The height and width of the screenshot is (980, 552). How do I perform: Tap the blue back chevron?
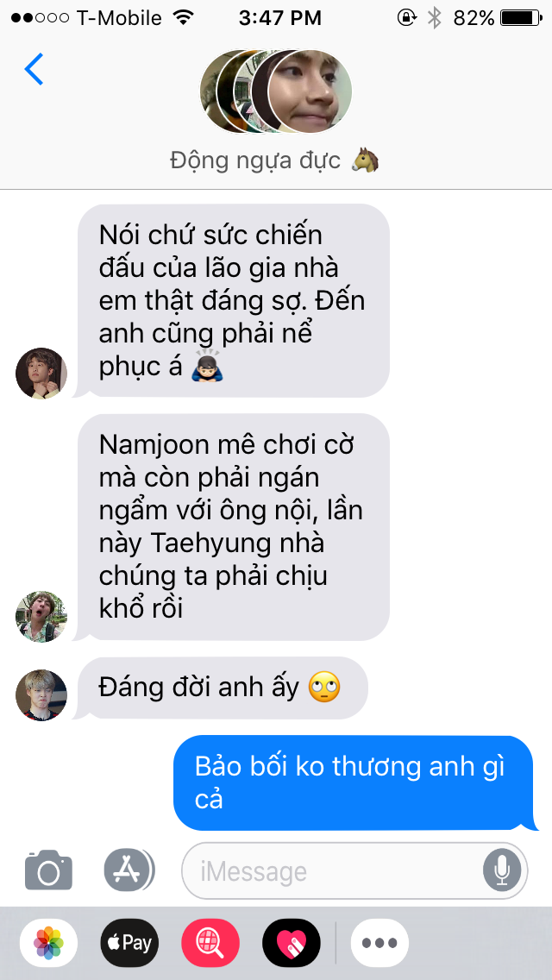(x=34, y=69)
